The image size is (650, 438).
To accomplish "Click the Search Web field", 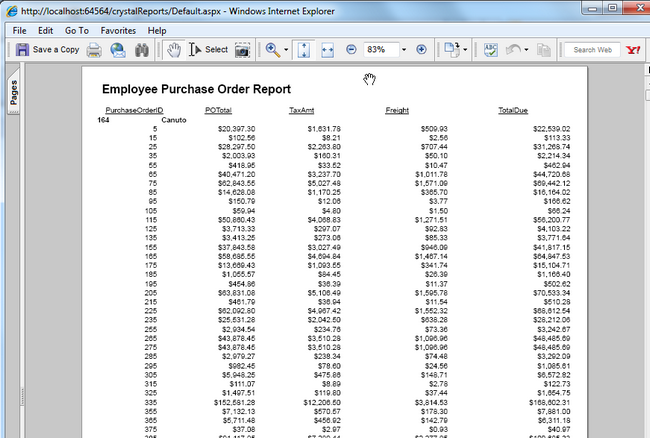I will (592, 50).
